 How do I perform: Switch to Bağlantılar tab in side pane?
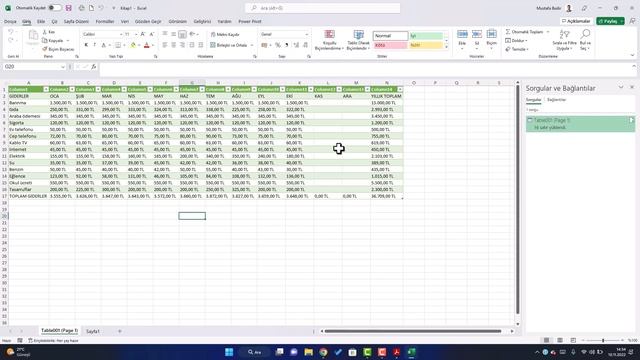[556, 100]
